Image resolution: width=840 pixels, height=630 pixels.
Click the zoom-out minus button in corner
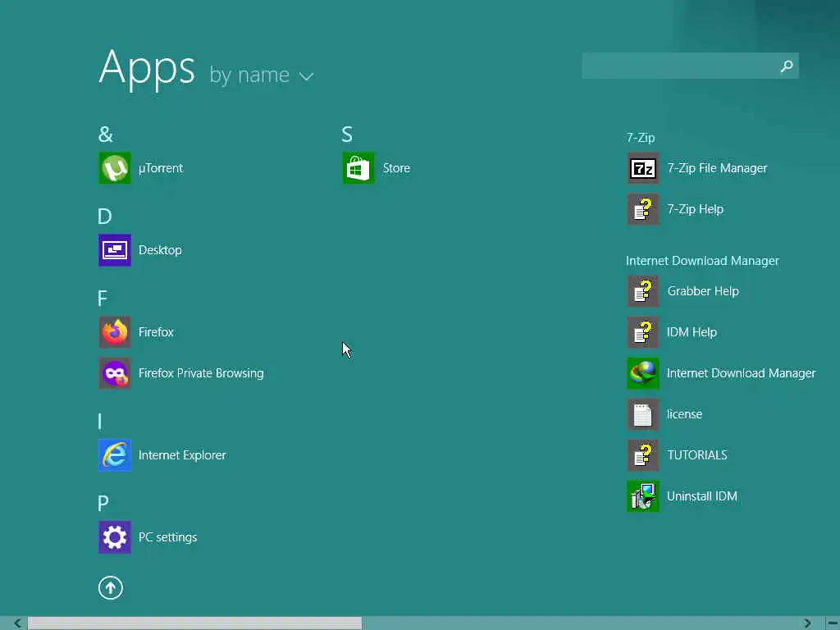pyautogui.click(x=833, y=623)
